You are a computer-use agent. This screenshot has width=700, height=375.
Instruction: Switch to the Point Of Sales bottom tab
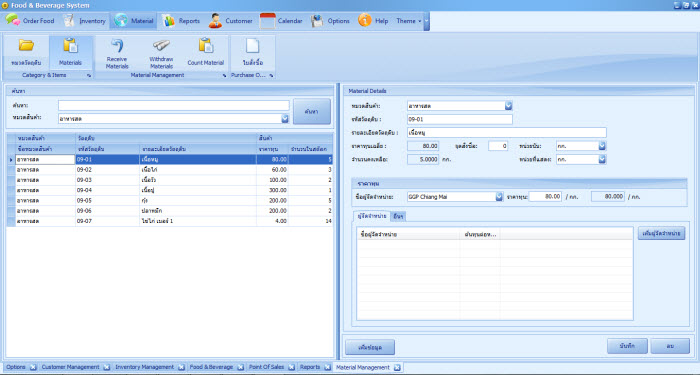click(x=266, y=367)
